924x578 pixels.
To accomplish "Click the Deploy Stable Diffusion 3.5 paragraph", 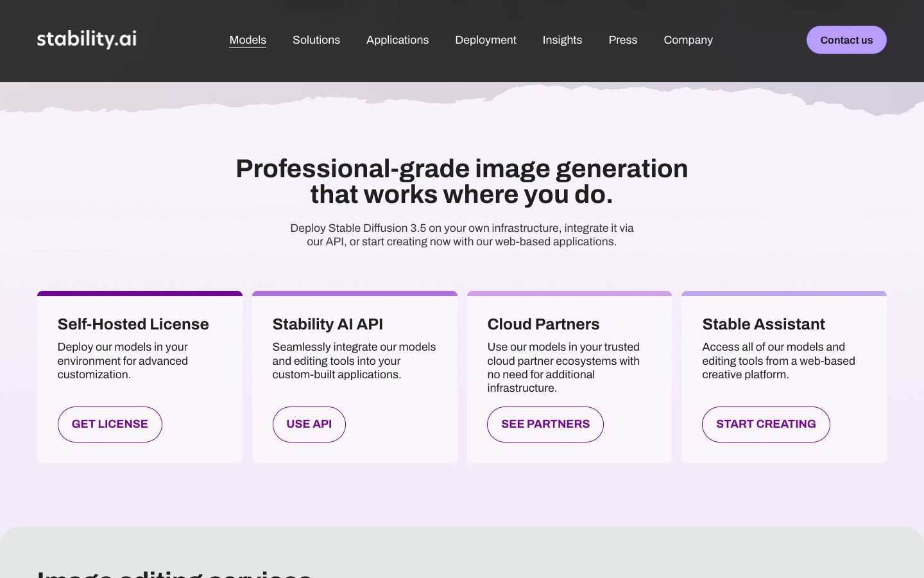I will [461, 235].
